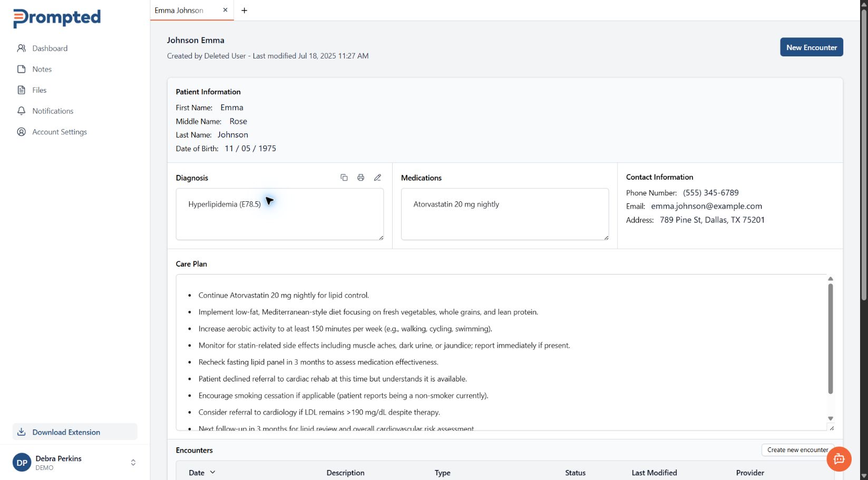The image size is (868, 480).
Task: Click the Care Plan scrollbar thumb
Action: click(831, 339)
